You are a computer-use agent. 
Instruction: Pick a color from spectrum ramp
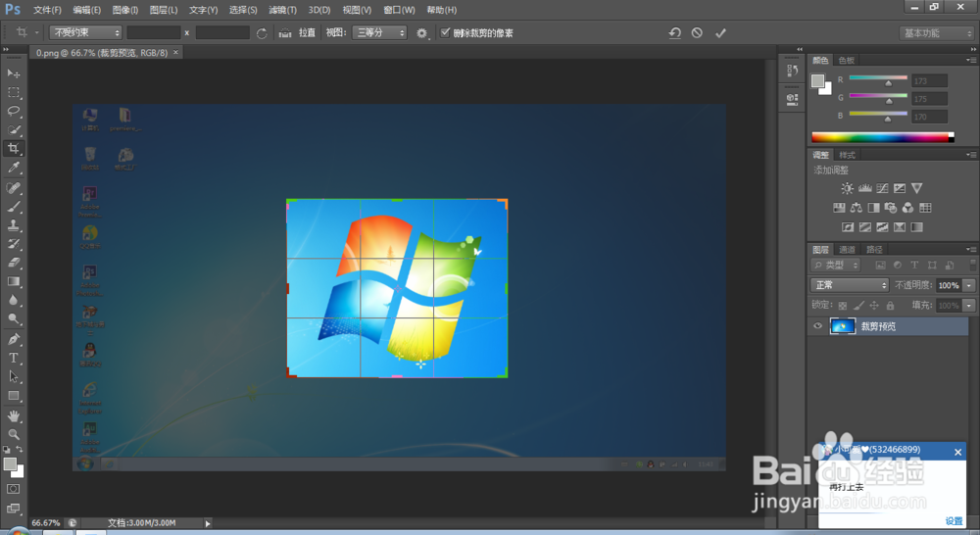pyautogui.click(x=880, y=137)
